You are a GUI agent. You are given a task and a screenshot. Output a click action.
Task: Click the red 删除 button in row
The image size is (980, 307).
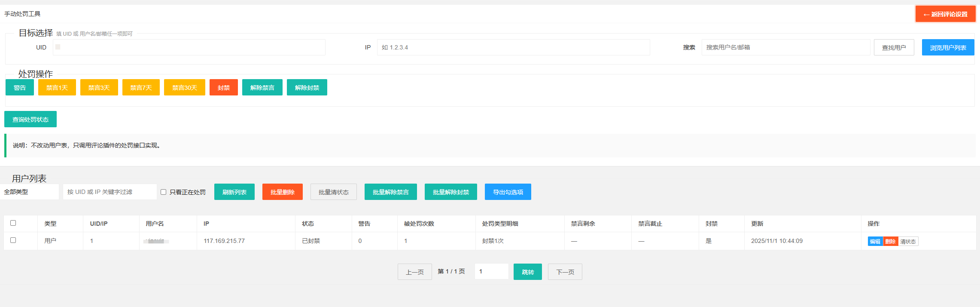(x=890, y=242)
